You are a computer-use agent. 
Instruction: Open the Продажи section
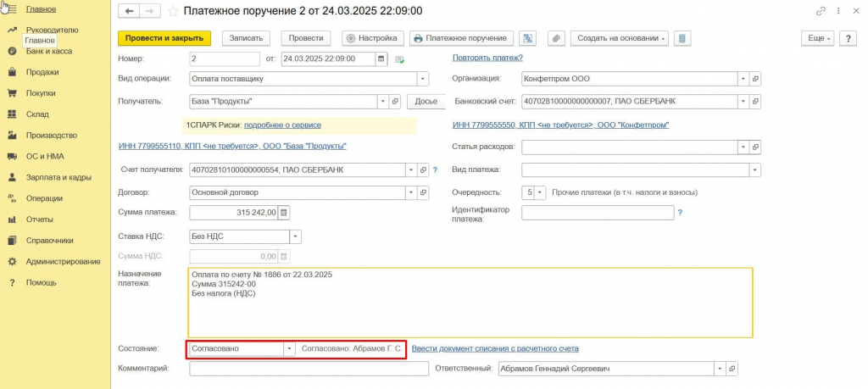(x=42, y=72)
